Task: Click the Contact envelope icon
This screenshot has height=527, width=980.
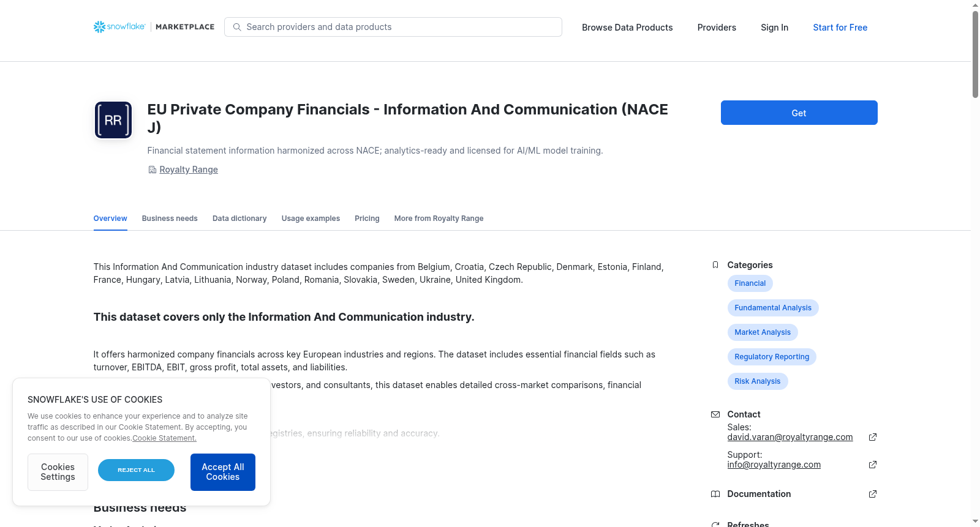Action: (715, 414)
